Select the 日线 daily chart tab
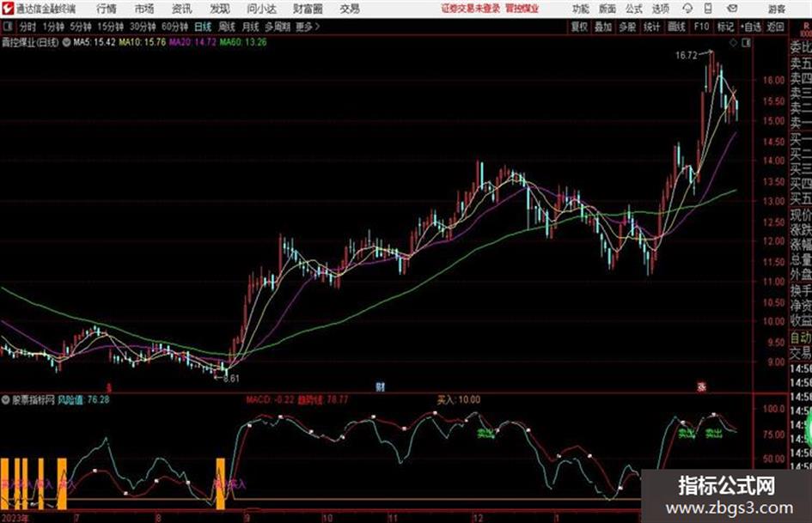 tap(203, 27)
